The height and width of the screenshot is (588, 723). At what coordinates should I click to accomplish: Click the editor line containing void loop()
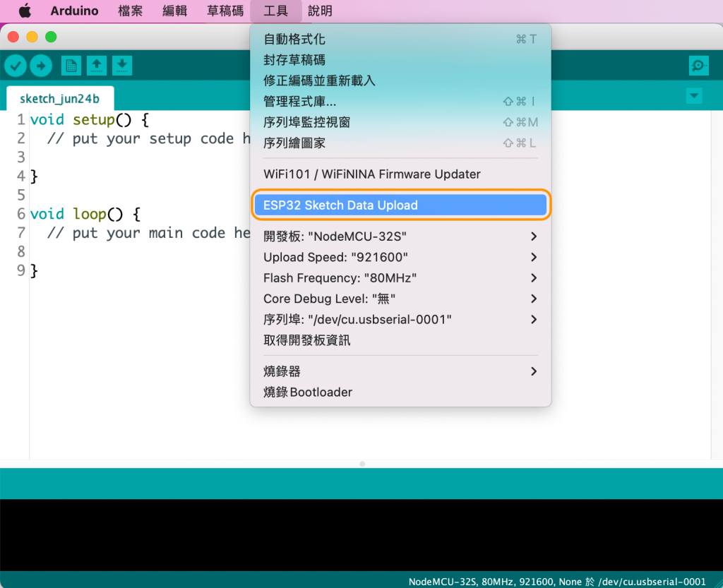coord(85,214)
